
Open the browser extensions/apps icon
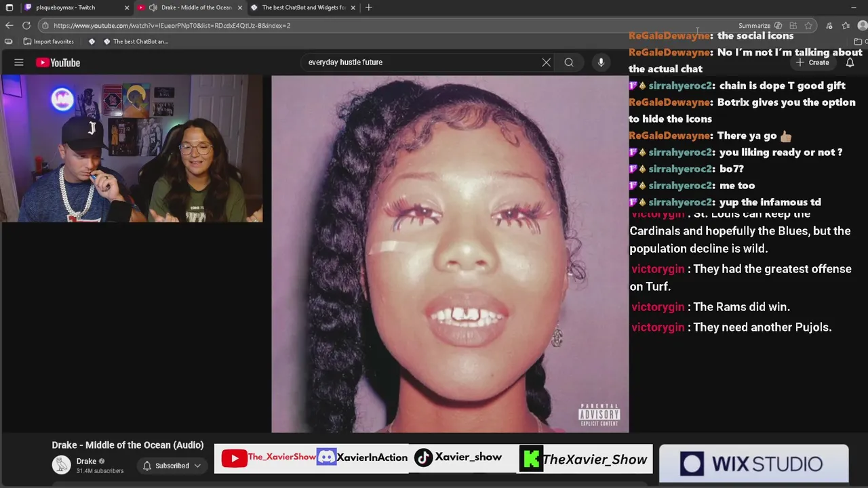click(793, 26)
